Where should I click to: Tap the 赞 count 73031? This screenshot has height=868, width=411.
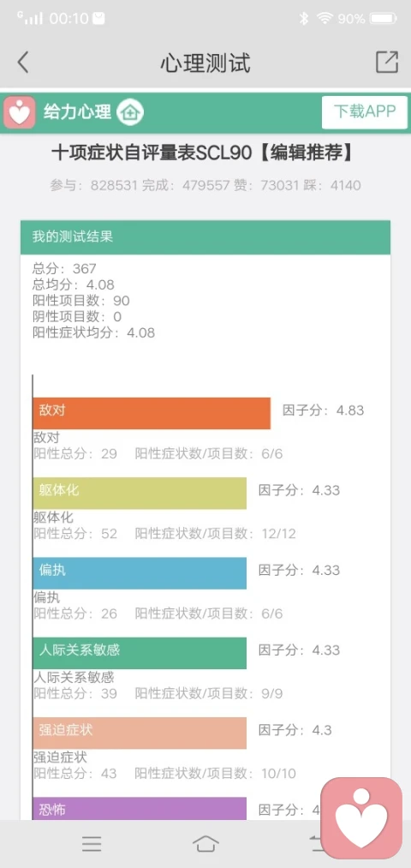coord(266,185)
